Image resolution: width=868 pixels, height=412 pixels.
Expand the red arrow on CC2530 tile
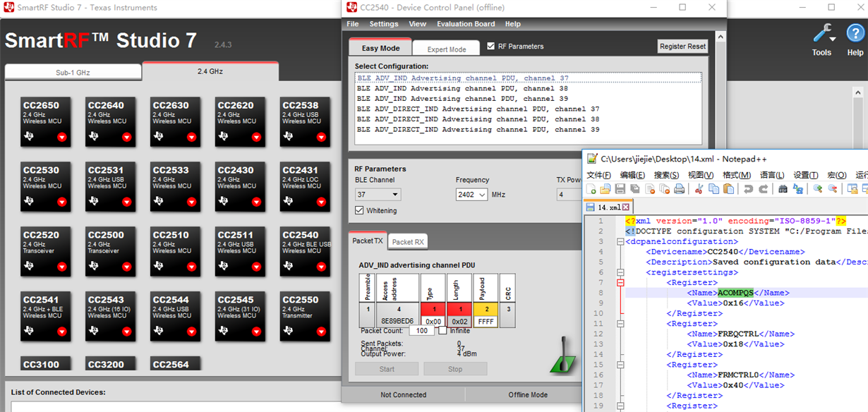click(61, 202)
